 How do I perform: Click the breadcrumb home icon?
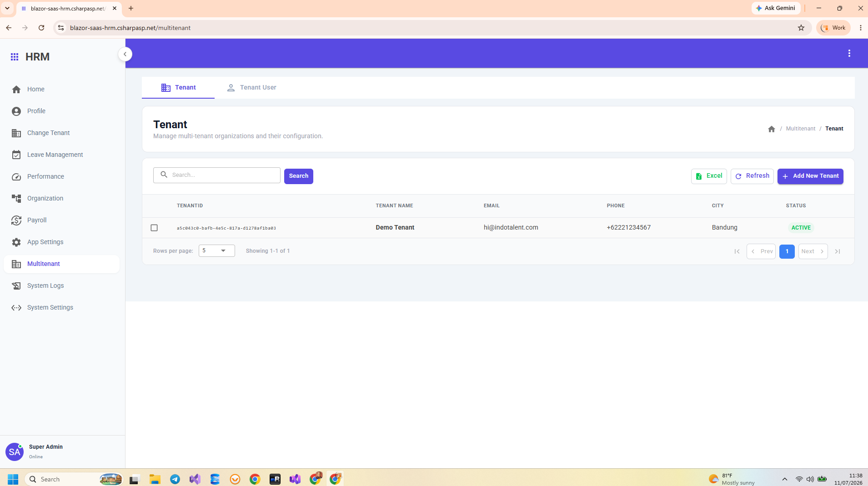click(771, 129)
